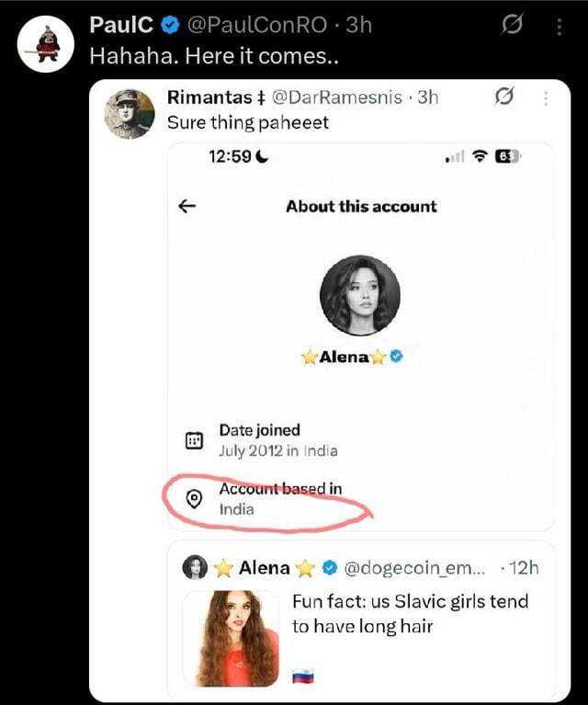The width and height of the screenshot is (588, 705).
Task: Tap the back arrow in About this account
Action: pos(187,207)
